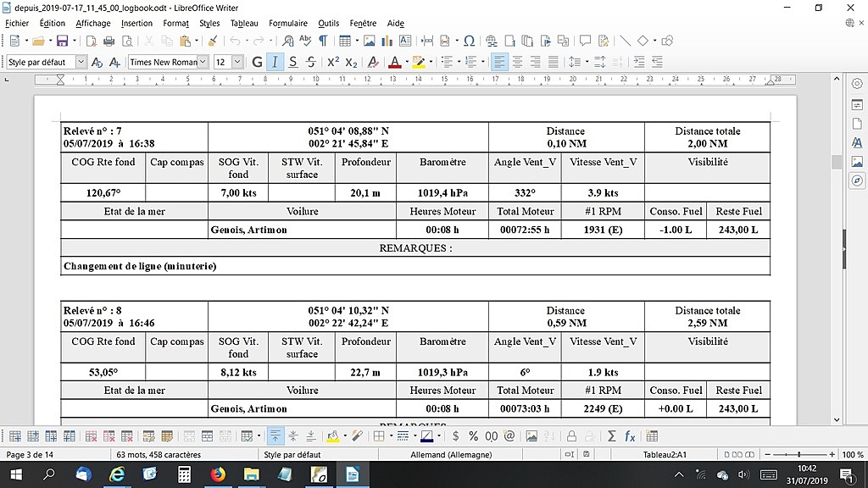Insert rows above in the table toolbar
This screenshot has height=488, width=868.
[x=15, y=436]
